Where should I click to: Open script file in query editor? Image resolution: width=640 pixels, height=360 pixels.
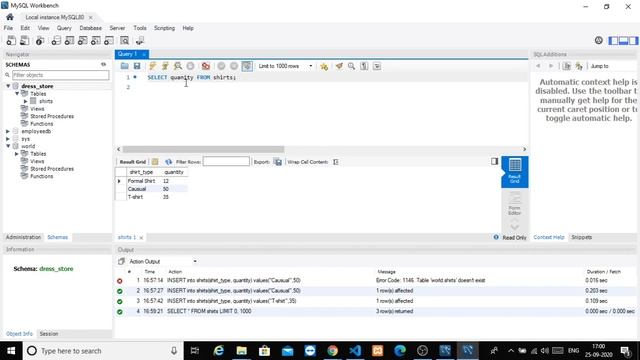124,66
